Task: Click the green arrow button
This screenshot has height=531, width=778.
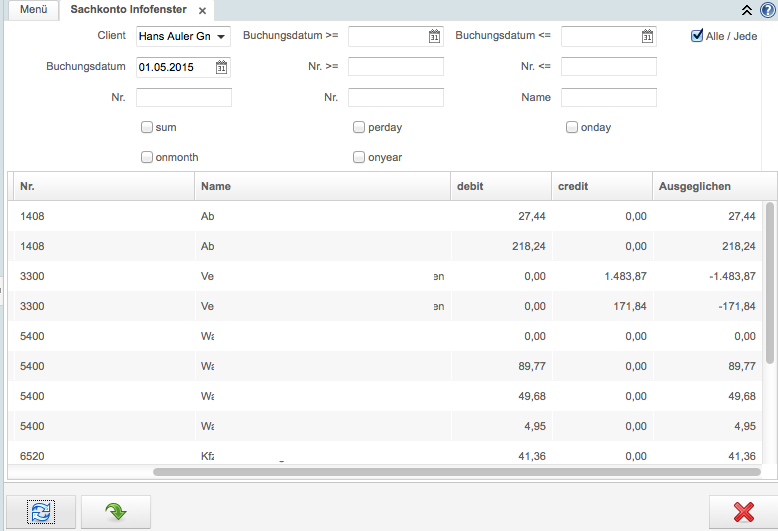Action: tap(116, 511)
